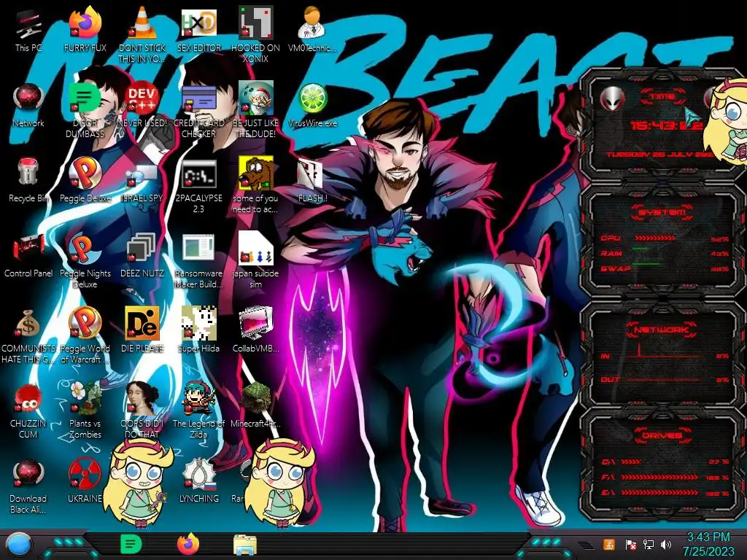Click the NETWORK gadget header
The width and height of the screenshot is (747, 560).
661,330
